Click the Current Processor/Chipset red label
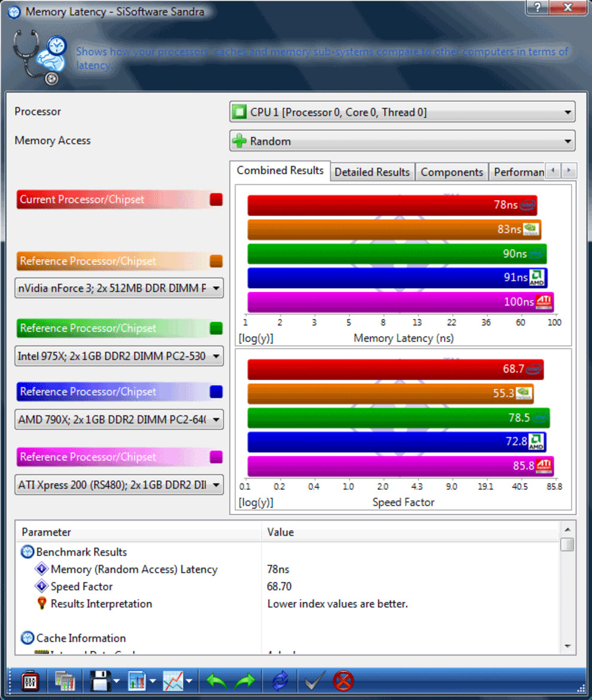 (111, 199)
